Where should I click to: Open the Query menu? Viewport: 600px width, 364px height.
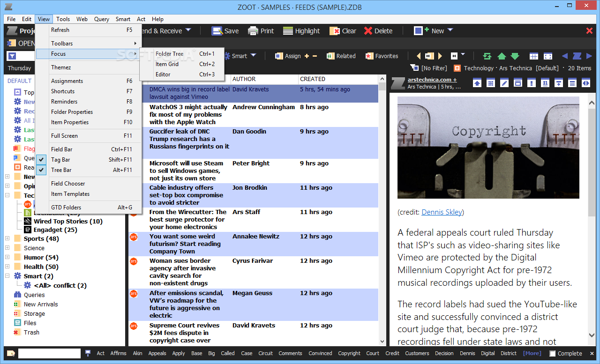click(x=102, y=19)
